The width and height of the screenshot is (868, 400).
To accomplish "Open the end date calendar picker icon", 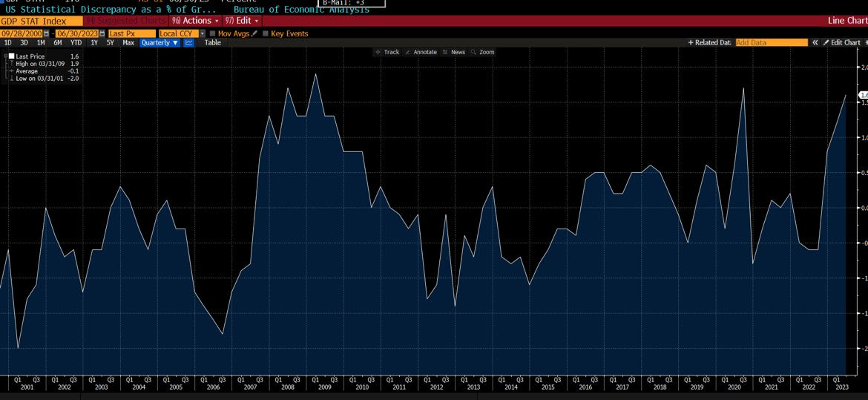I will 104,34.
